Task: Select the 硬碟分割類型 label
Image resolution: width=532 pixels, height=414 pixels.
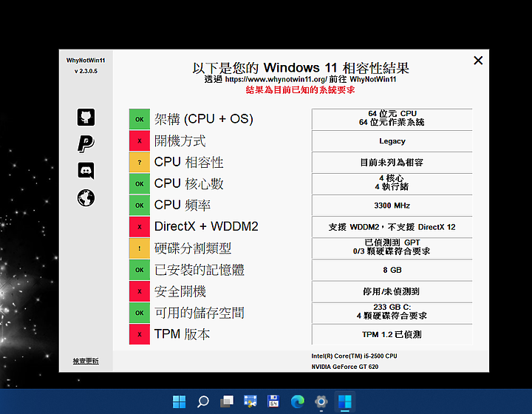Action: (x=193, y=248)
